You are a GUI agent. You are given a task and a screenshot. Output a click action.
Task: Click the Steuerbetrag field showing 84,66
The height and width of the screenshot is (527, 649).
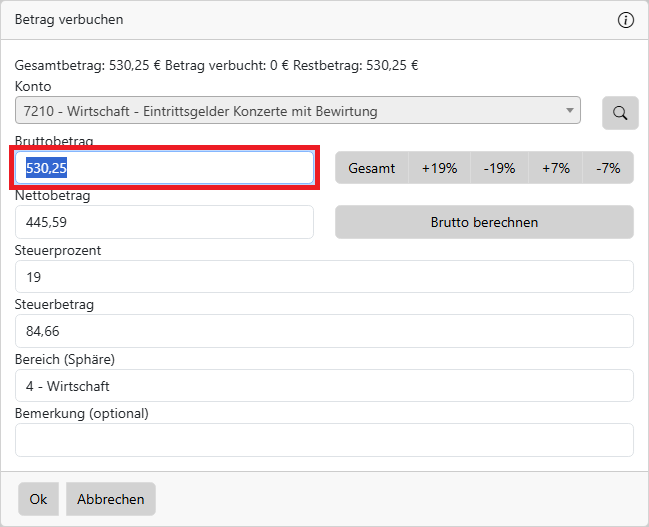coord(324,331)
